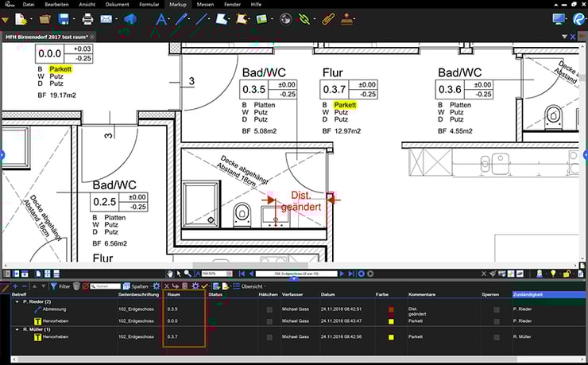The height and width of the screenshot is (365, 588).
Task: Go back to the previous view
Action: coord(361,274)
